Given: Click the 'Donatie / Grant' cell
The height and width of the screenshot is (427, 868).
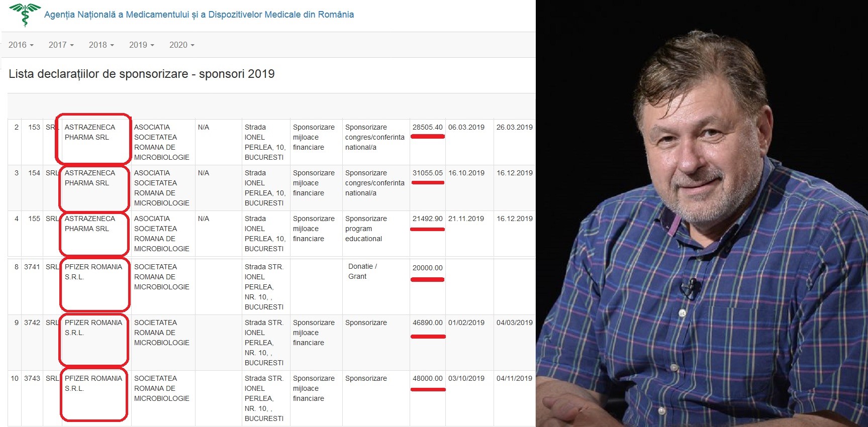Looking at the screenshot, I should [362, 271].
